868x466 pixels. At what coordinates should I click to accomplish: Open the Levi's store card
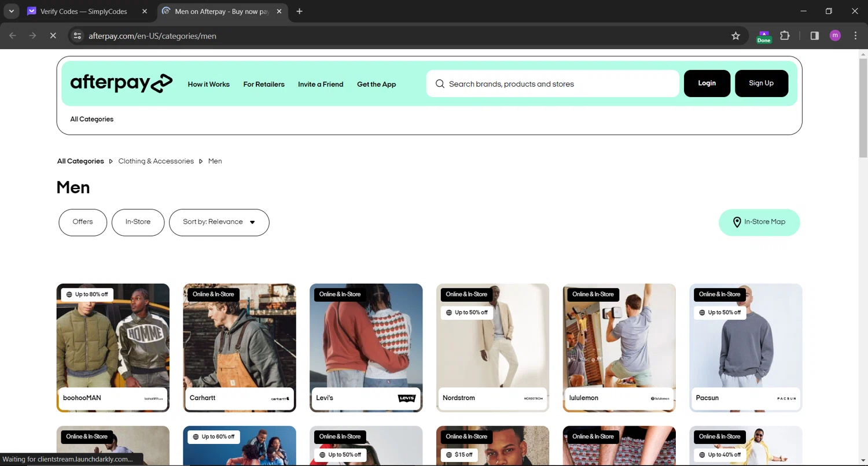coord(366,347)
